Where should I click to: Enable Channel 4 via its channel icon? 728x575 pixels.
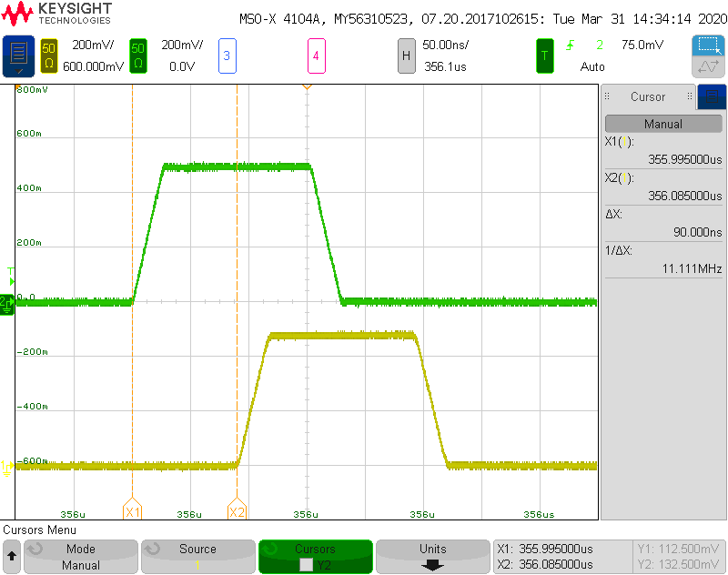tap(317, 55)
